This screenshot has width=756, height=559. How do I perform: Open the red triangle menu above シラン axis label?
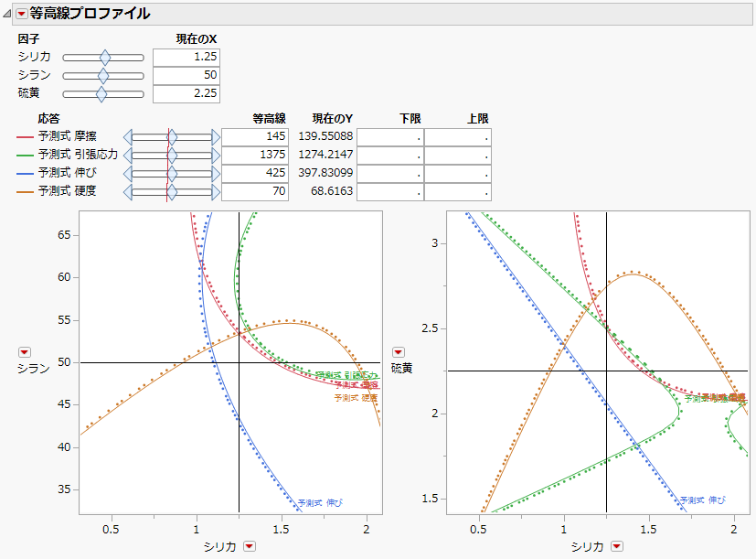click(x=25, y=352)
